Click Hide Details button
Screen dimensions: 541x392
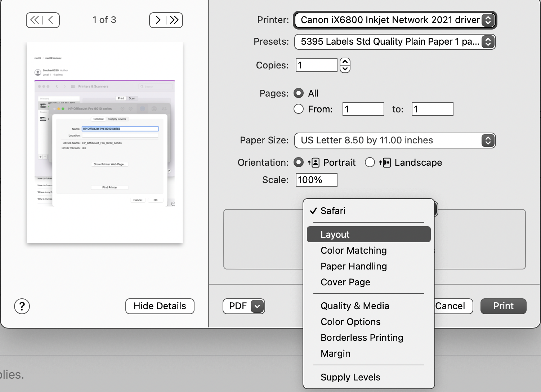click(x=160, y=306)
